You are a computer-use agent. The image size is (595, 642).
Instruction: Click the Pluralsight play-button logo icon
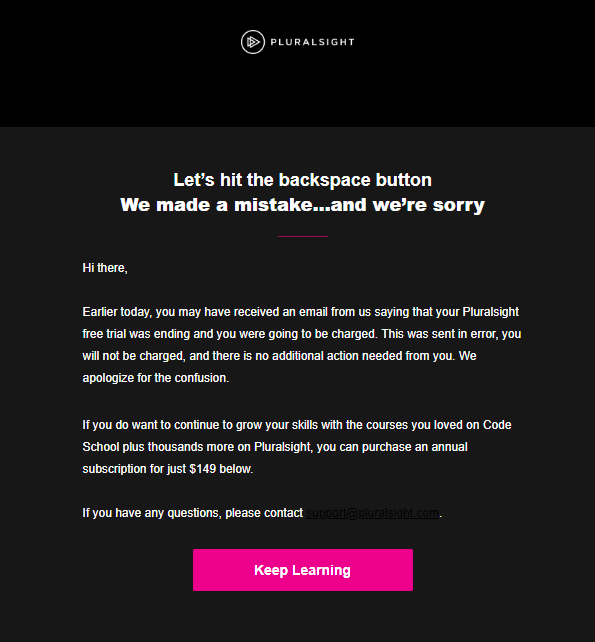253,42
